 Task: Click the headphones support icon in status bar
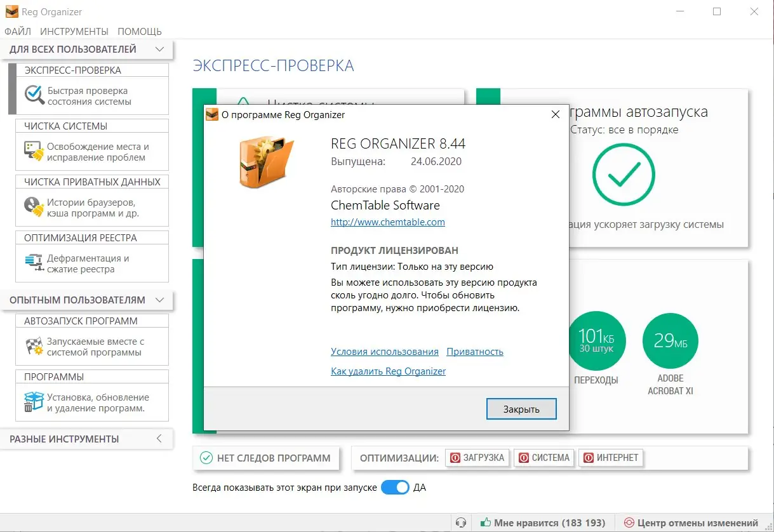coord(462,523)
